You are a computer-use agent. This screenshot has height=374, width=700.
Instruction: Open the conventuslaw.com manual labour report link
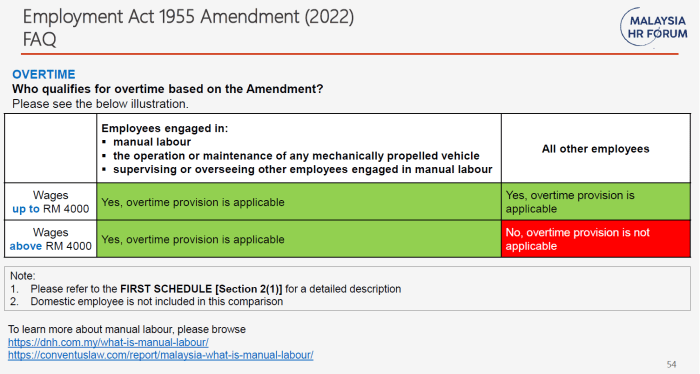click(x=160, y=355)
